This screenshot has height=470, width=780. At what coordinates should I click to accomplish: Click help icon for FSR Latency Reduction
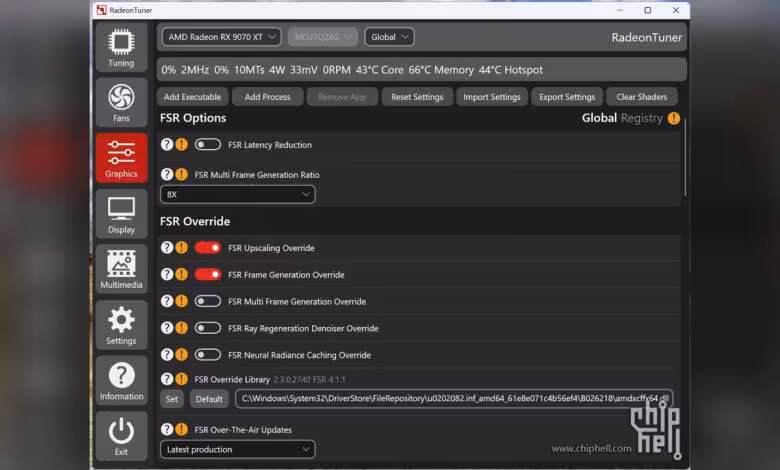click(167, 144)
